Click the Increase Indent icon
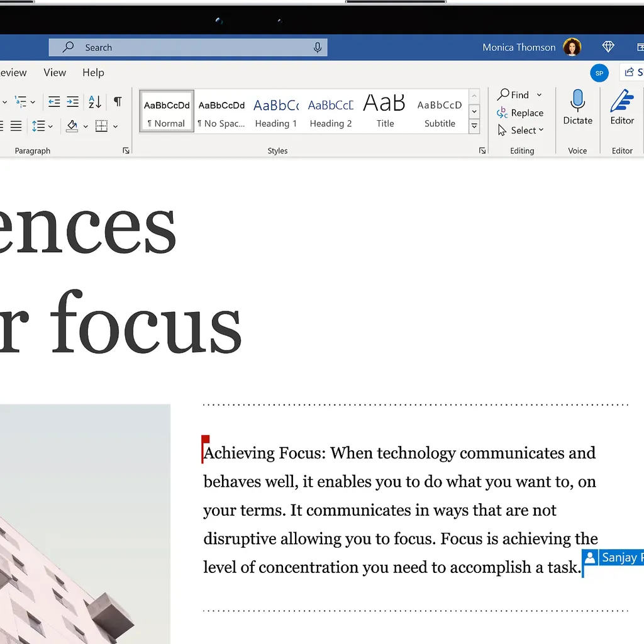This screenshot has height=644, width=644. coord(72,101)
